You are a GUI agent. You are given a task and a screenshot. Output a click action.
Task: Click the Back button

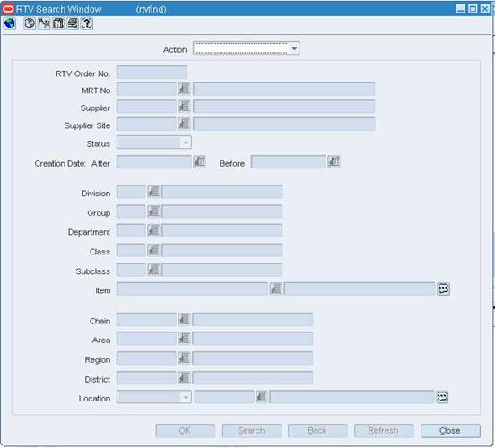(x=317, y=431)
